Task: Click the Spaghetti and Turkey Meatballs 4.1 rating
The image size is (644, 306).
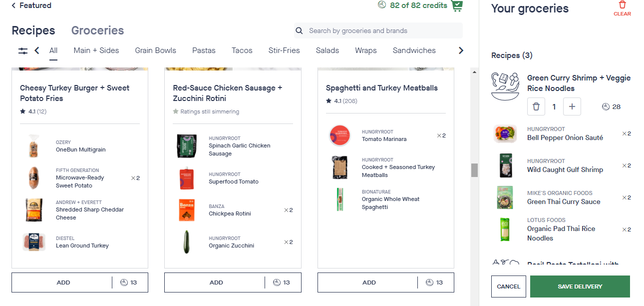Action: coord(341,101)
